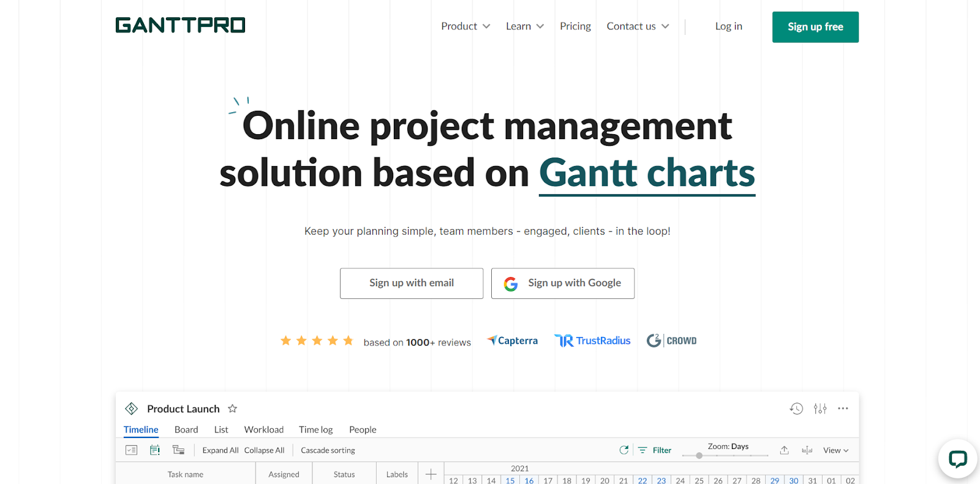980x484 pixels.
Task: Open project settings sliders icon
Action: click(x=820, y=409)
